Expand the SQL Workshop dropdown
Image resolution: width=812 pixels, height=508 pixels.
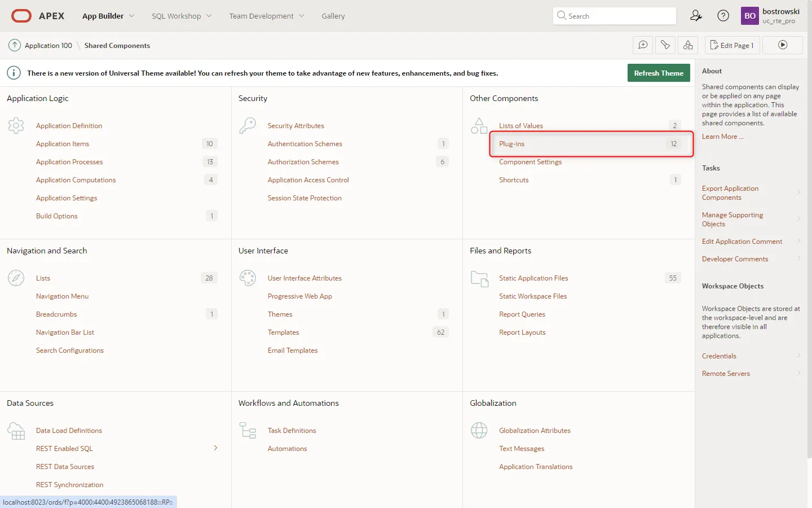182,16
